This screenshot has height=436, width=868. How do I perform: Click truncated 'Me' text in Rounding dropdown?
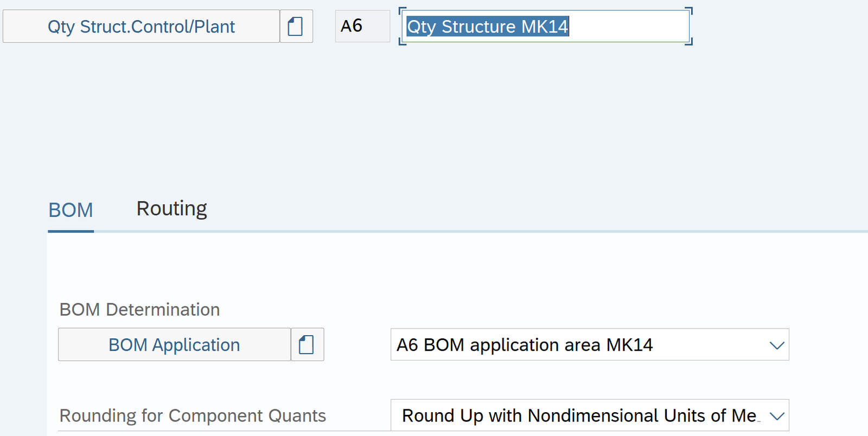pos(744,416)
